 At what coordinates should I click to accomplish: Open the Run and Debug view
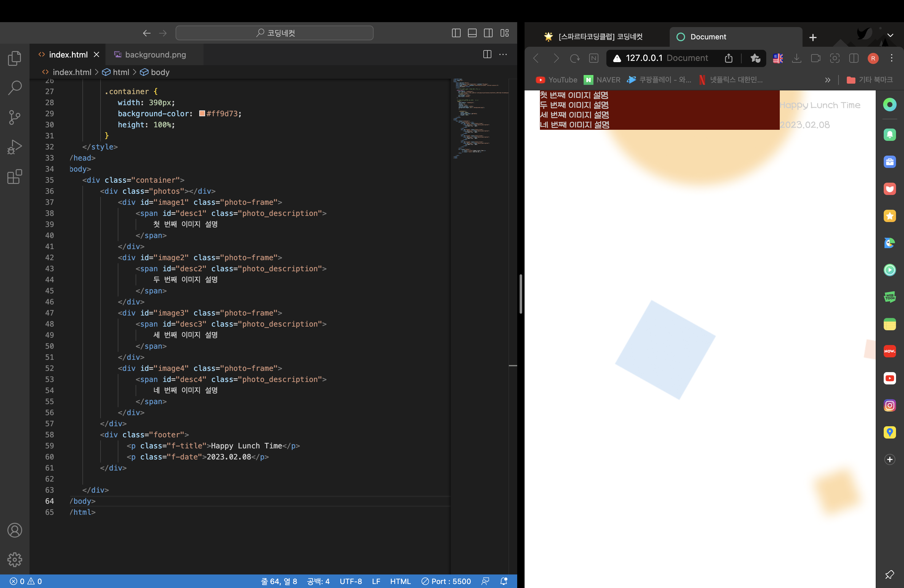click(x=14, y=147)
